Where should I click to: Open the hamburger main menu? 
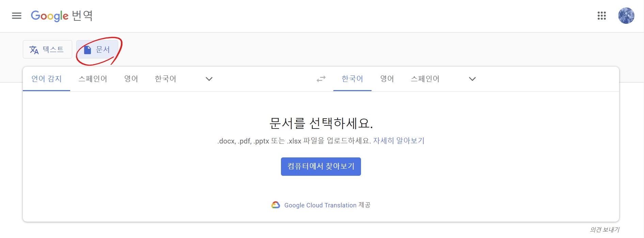click(17, 16)
